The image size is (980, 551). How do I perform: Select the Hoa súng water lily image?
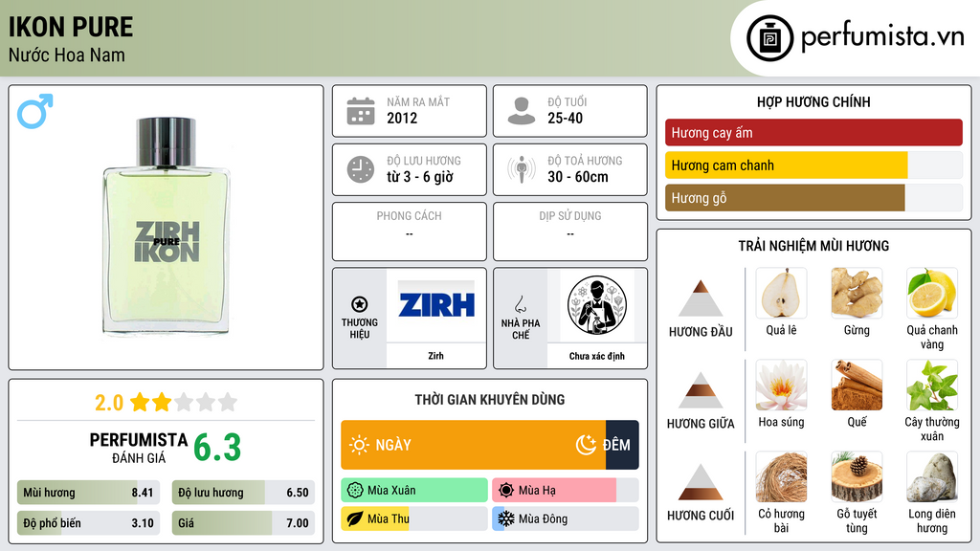(x=781, y=385)
